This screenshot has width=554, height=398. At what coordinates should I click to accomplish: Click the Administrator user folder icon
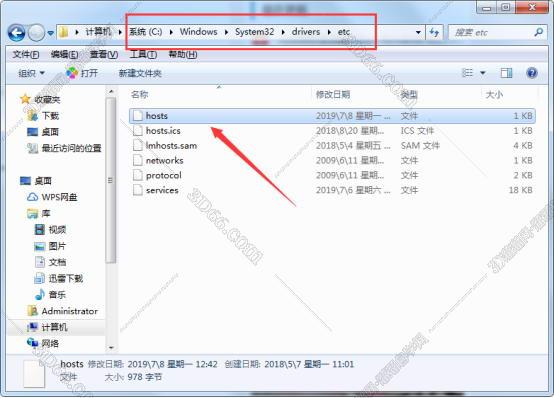(x=33, y=311)
